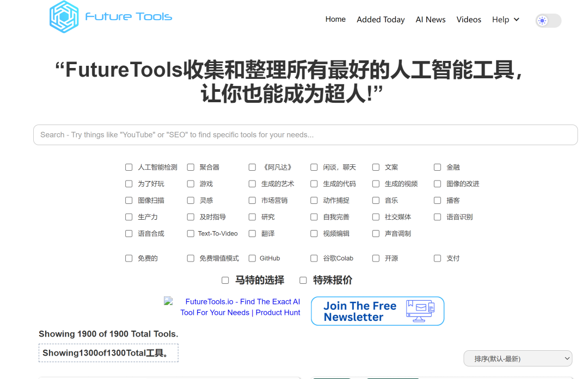Click the Future Tools hexagon logo
Screen dimensions: 588x379
pyautogui.click(x=64, y=17)
